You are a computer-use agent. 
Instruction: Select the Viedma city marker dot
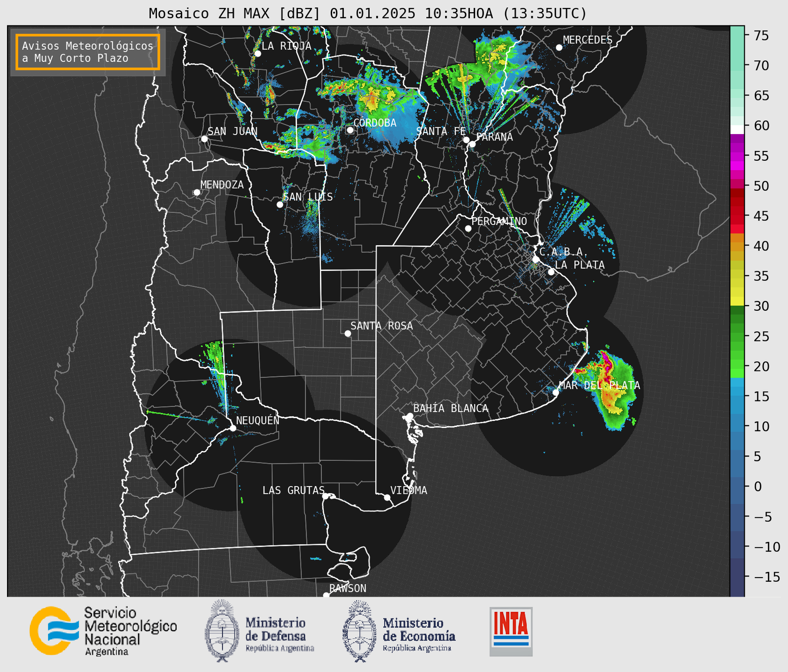tap(387, 497)
